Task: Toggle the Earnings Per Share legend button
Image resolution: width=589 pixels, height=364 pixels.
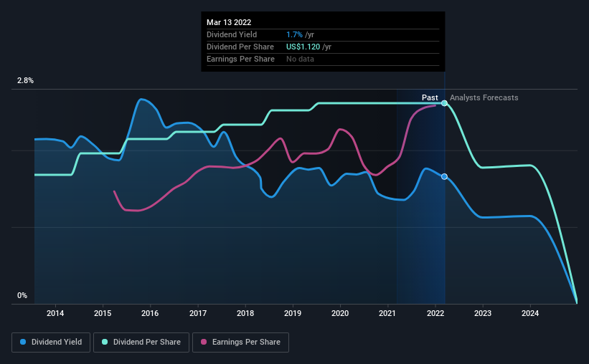Action: point(240,343)
